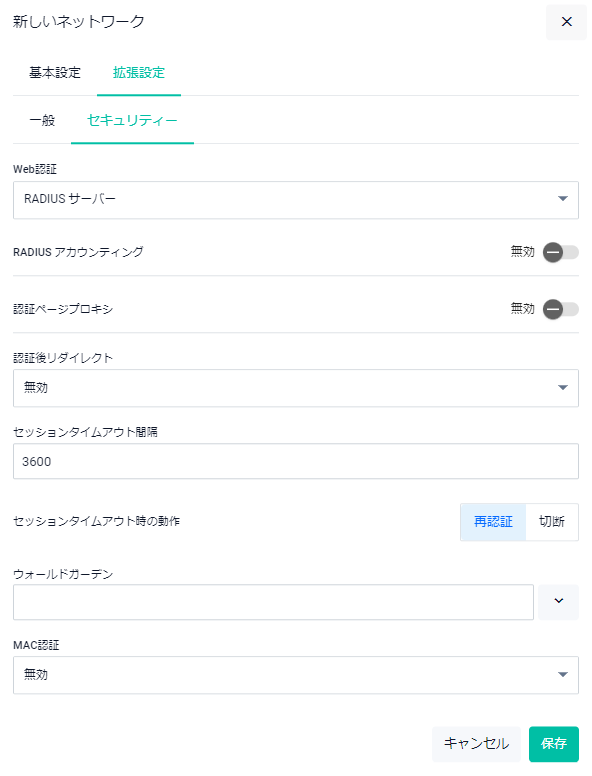Open the 認証後リダイレクト dropdown
The height and width of the screenshot is (776, 592).
tap(296, 388)
